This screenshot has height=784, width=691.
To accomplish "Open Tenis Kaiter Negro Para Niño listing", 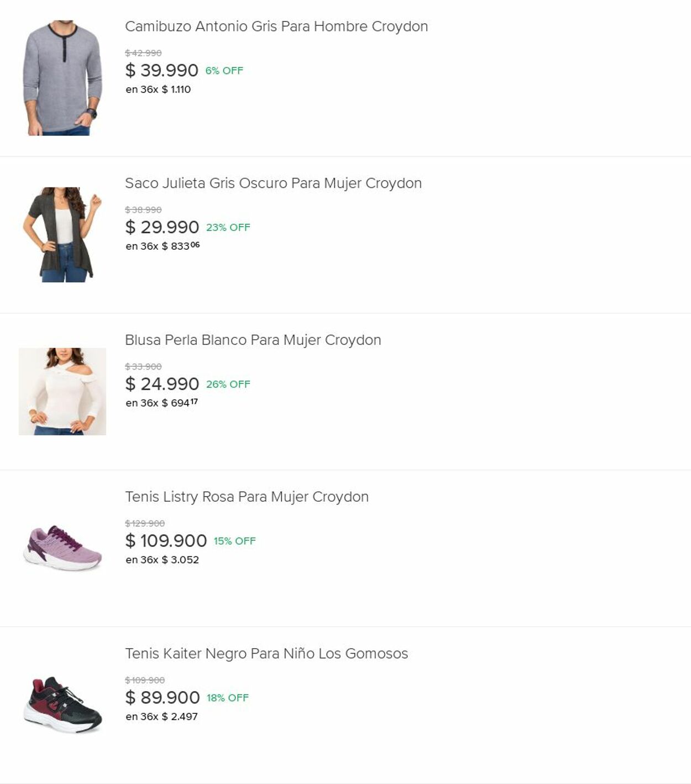I will coord(266,654).
